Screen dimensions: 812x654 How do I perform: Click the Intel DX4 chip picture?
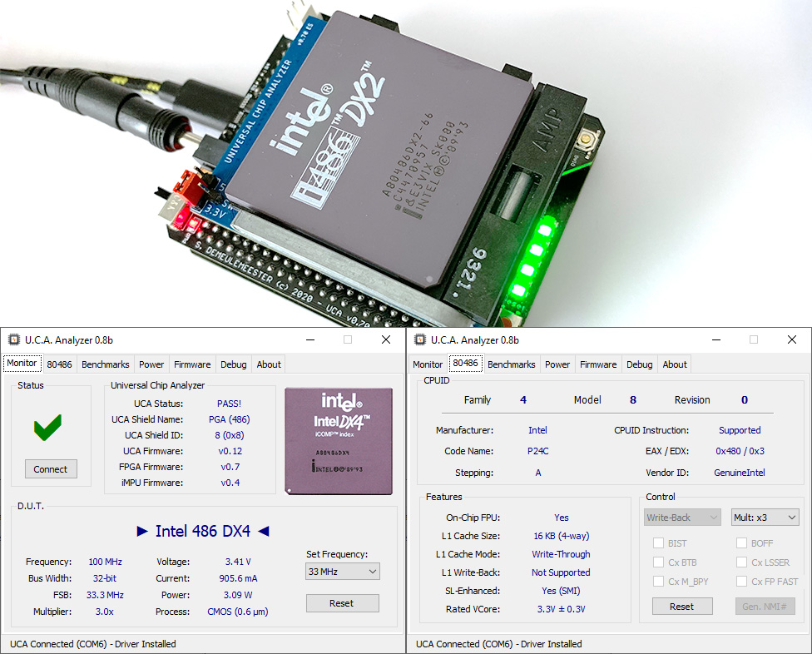point(339,441)
